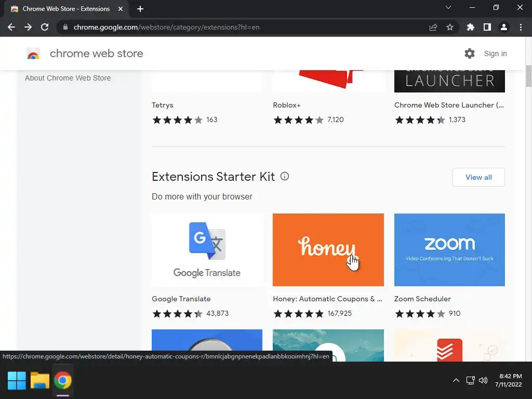This screenshot has width=532, height=399.
Task: Open the red Todoist-style extension thumbnail
Action: coord(449,345)
